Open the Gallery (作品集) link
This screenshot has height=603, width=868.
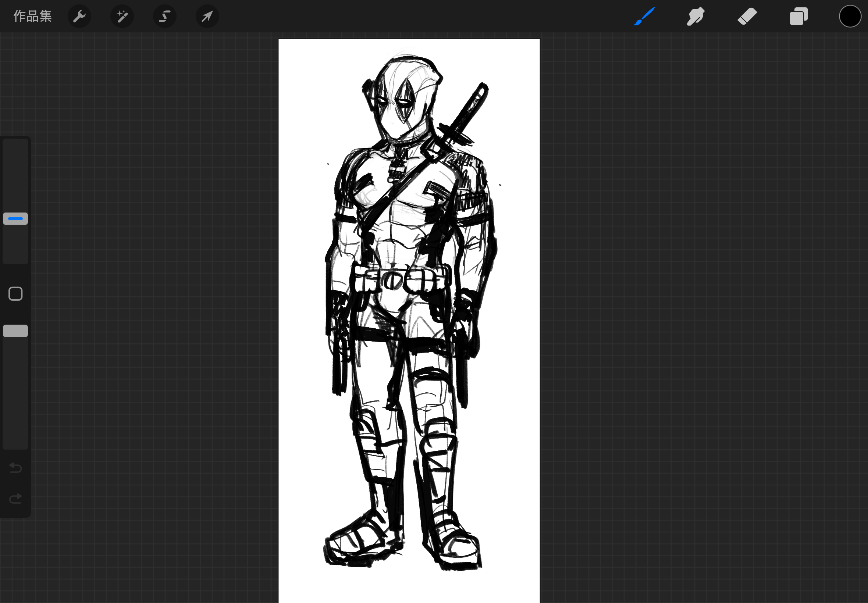pos(32,16)
